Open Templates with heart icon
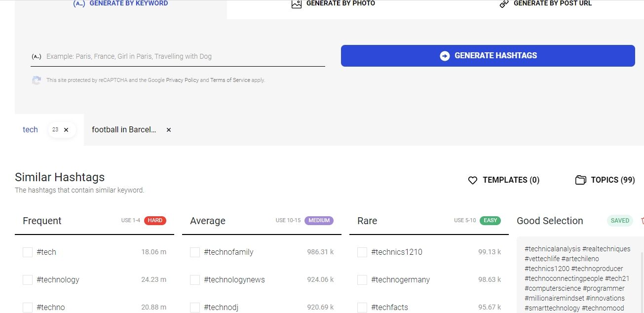The width and height of the screenshot is (644, 313). coord(503,180)
